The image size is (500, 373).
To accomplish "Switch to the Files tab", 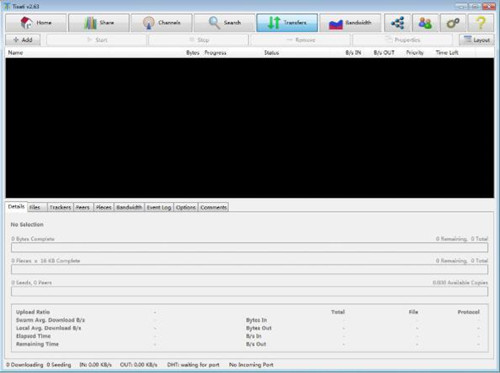I will tap(37, 207).
